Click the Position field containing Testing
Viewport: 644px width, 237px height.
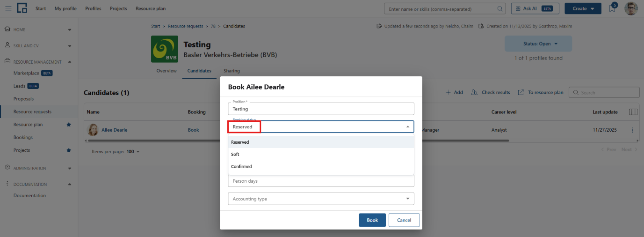click(321, 109)
